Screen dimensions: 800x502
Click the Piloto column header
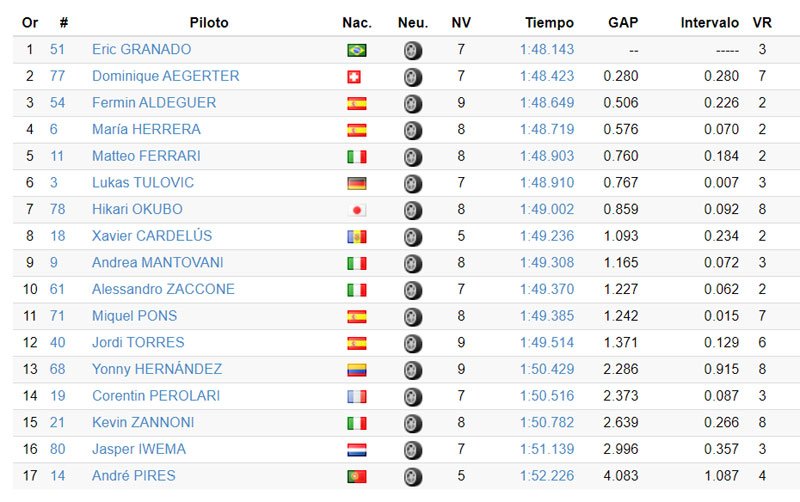pyautogui.click(x=208, y=22)
